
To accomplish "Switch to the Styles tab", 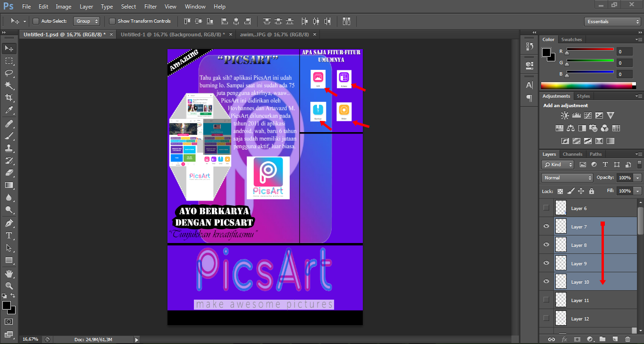I will (583, 96).
